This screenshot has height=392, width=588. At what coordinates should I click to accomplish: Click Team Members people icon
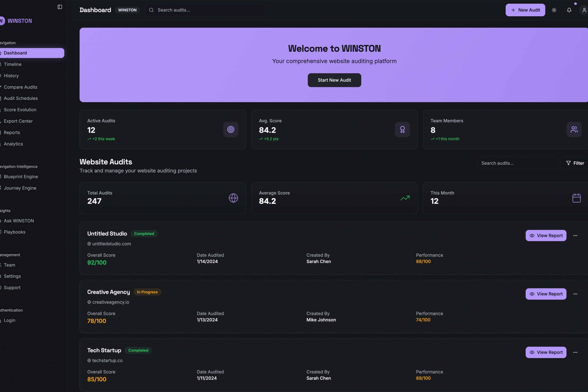click(574, 129)
